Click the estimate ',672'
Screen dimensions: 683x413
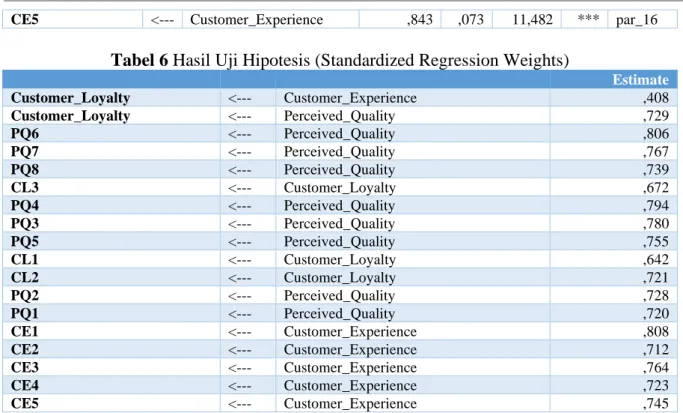[656, 188]
